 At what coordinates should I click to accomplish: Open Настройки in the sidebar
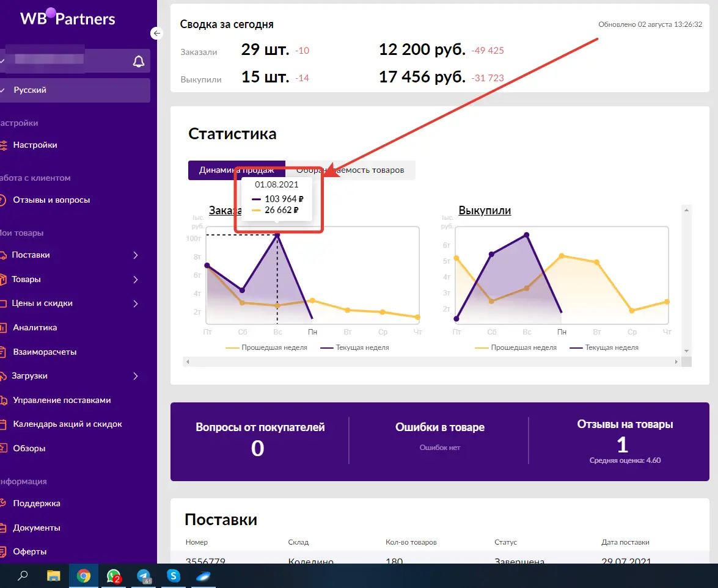point(35,145)
